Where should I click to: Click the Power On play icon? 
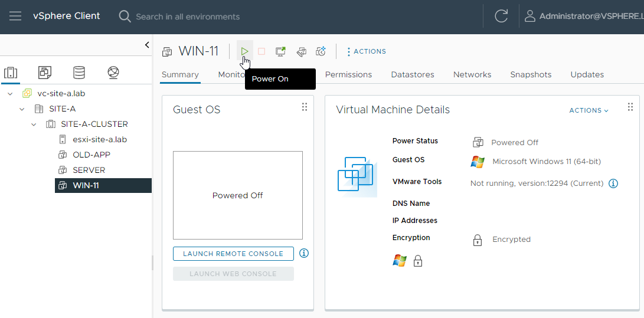(x=245, y=51)
